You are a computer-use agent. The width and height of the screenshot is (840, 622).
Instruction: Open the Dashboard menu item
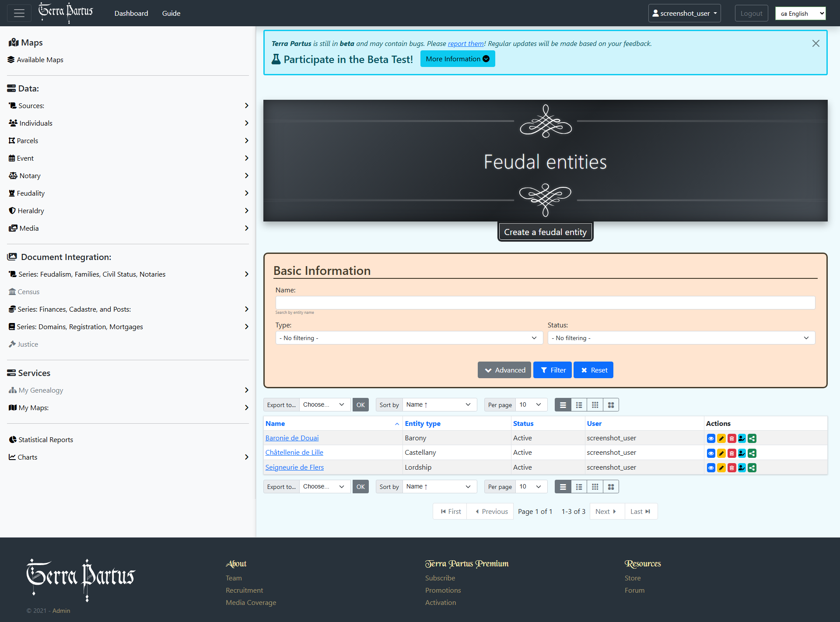click(x=131, y=13)
